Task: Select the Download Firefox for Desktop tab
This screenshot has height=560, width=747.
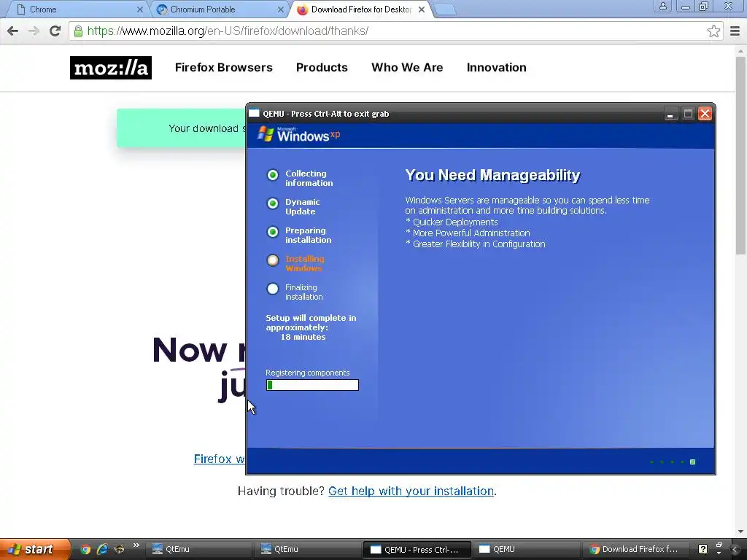Action: 361,9
